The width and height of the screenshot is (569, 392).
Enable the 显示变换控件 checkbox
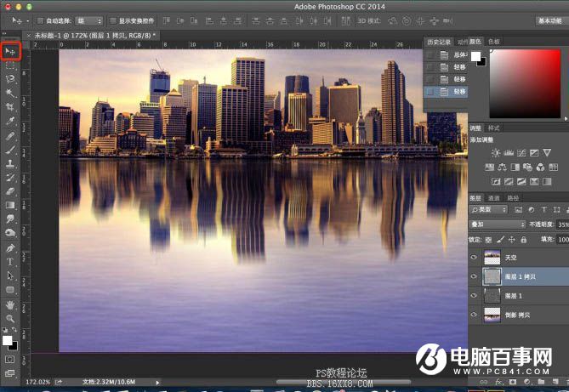pos(113,21)
